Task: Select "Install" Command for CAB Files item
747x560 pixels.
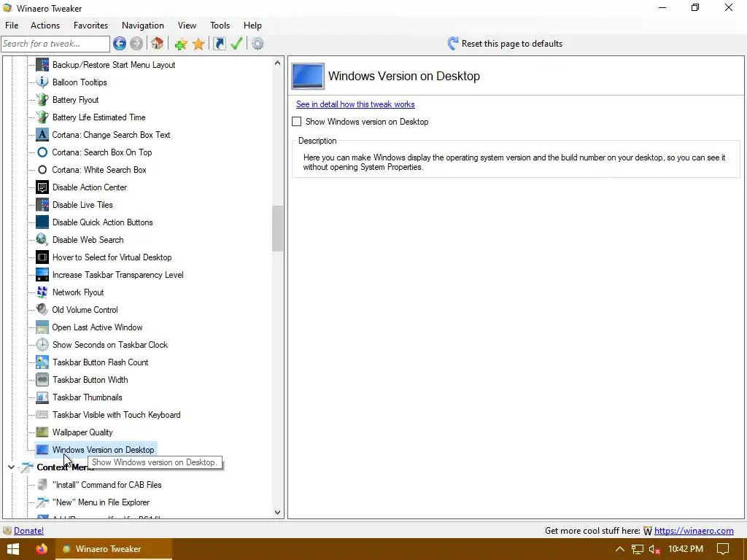Action: pos(107,485)
